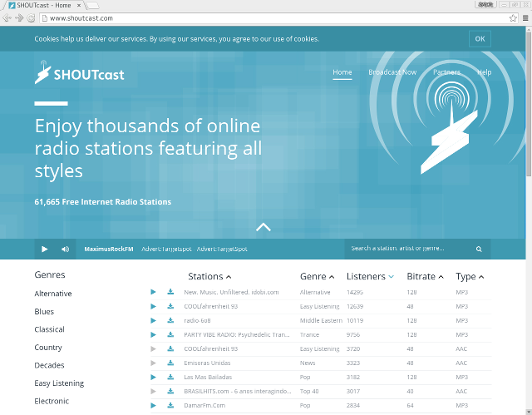Open the Chrome hamburger menu
Viewport: 532px width, 415px height.
525,18
